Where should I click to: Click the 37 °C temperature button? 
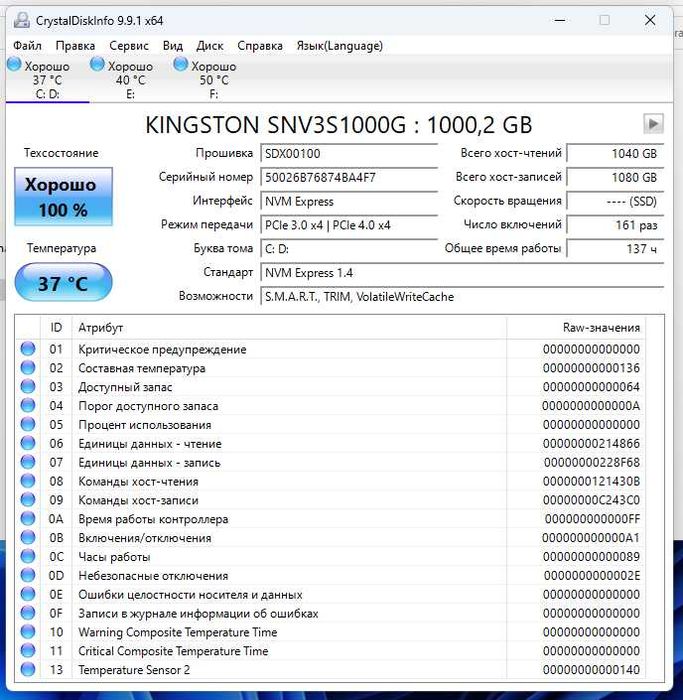click(63, 283)
